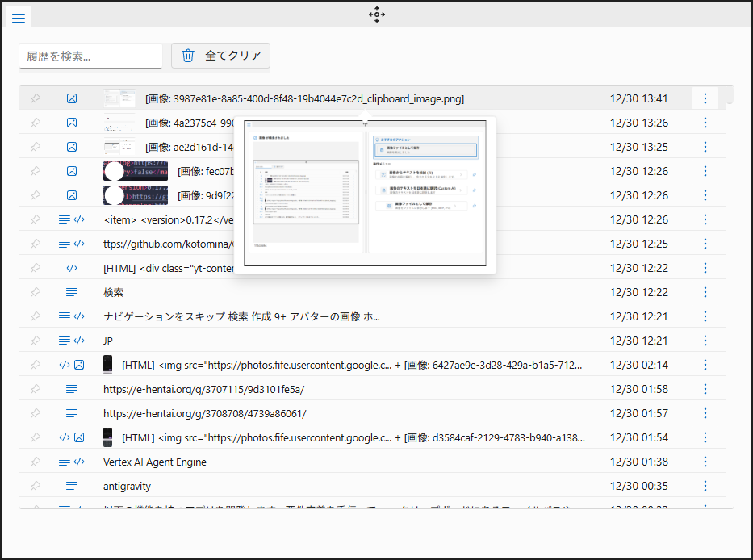The image size is (753, 560).
Task: Open the hamburger menu
Action: point(18,17)
